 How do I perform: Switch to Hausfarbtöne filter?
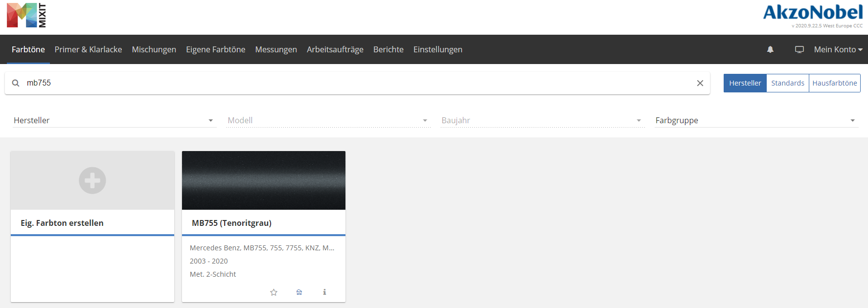pyautogui.click(x=835, y=83)
